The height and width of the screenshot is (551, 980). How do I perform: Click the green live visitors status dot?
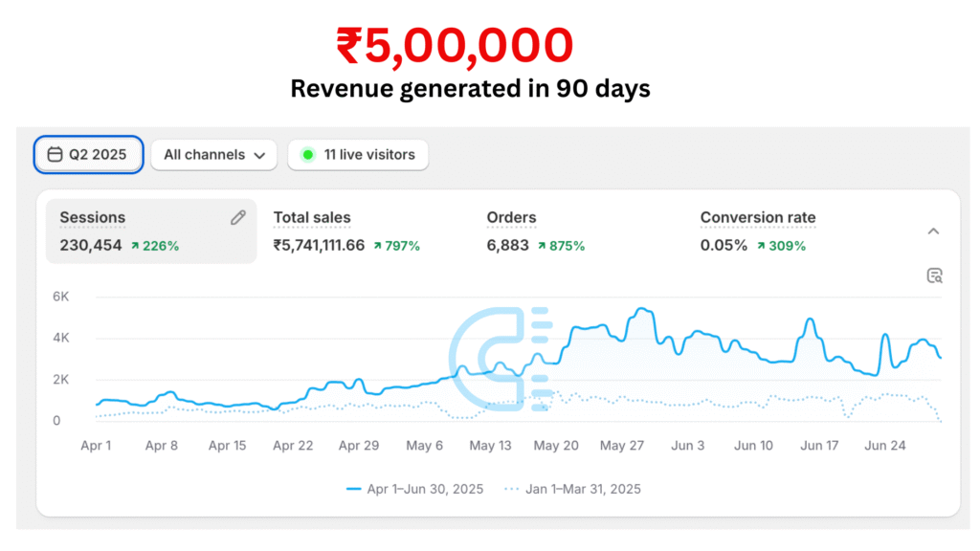(307, 155)
